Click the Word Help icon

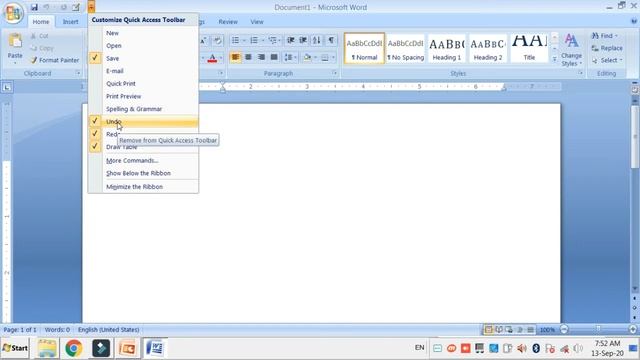[634, 21]
